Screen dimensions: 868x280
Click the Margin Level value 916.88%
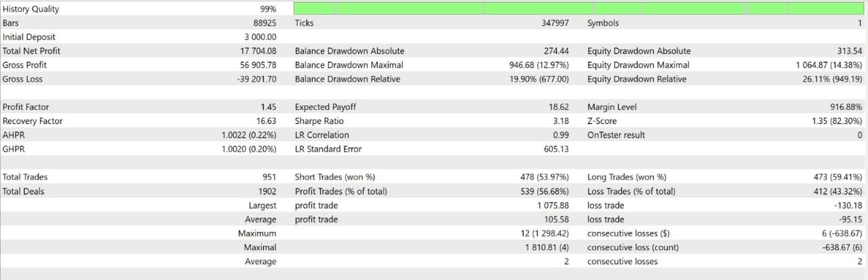pos(842,107)
